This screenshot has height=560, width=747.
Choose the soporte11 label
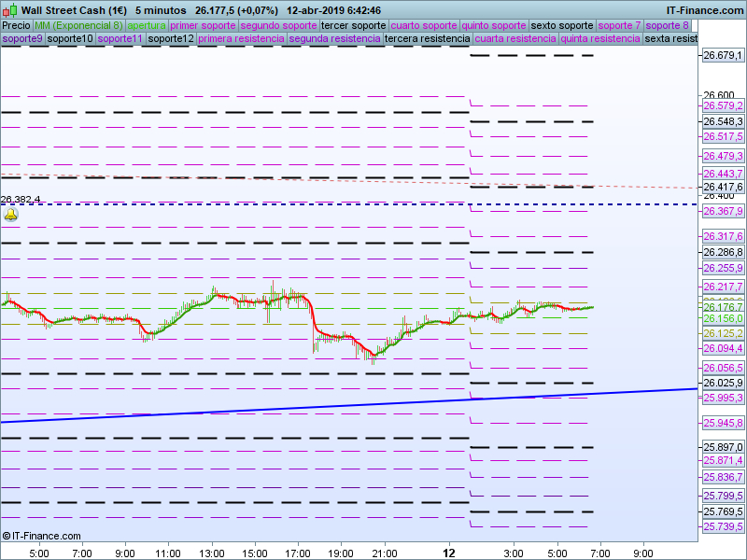tap(120, 38)
